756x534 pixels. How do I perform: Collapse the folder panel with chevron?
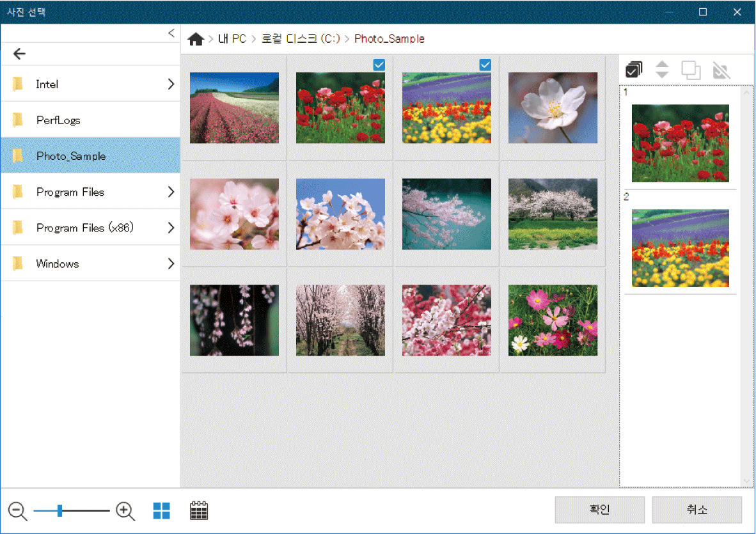pos(171,33)
